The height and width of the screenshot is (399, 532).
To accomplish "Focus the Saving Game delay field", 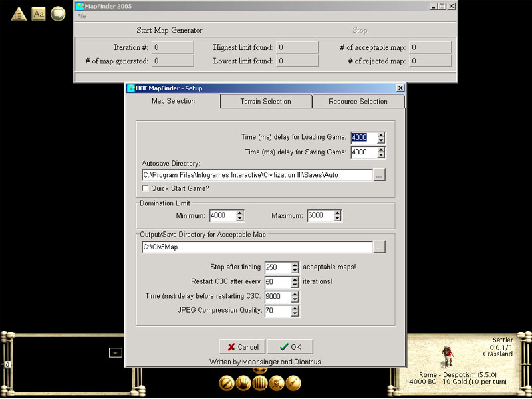I will pos(364,152).
